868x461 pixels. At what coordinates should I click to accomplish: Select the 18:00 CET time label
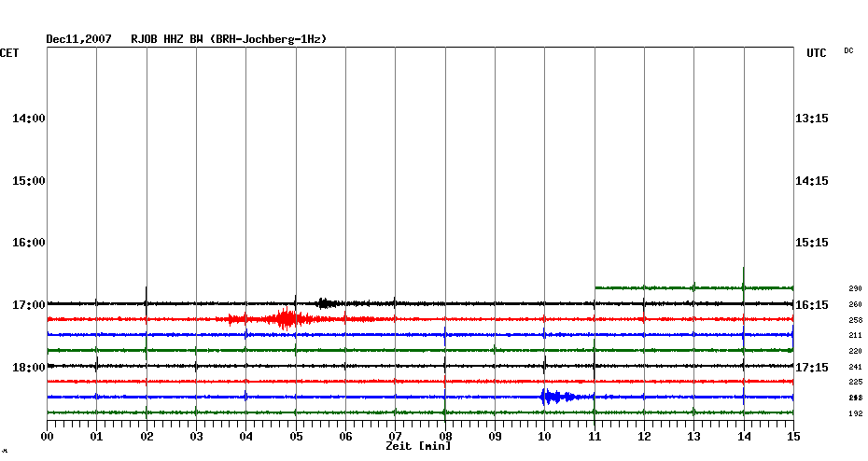click(x=29, y=368)
